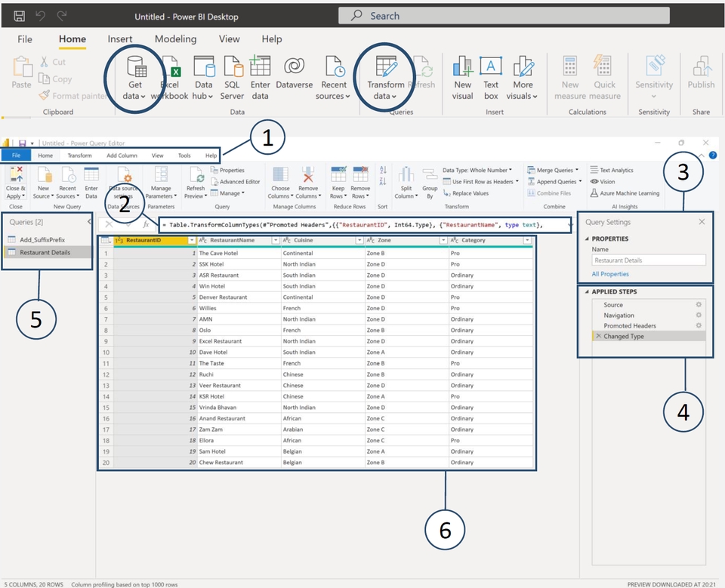The width and height of the screenshot is (725, 588).
Task: Click the All Properties link
Action: pyautogui.click(x=610, y=274)
